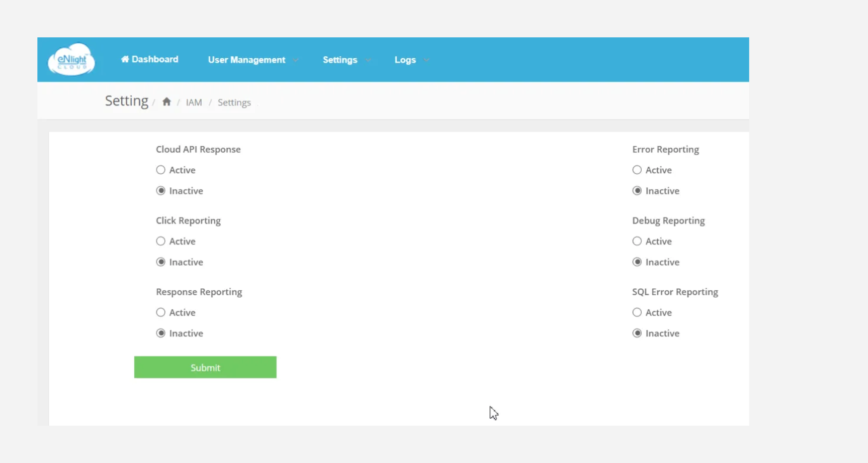Click the eNlight Cloud logo
The image size is (868, 463).
[71, 60]
